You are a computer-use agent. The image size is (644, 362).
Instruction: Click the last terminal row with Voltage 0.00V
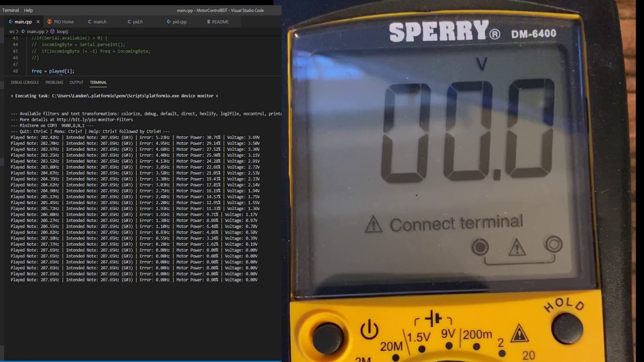134,280
